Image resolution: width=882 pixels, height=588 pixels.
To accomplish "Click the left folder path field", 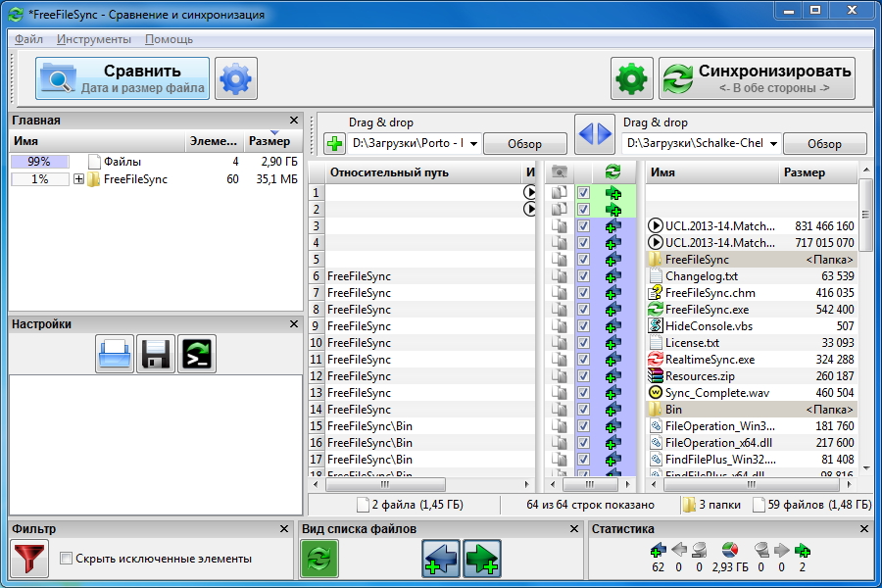I will coord(408,143).
